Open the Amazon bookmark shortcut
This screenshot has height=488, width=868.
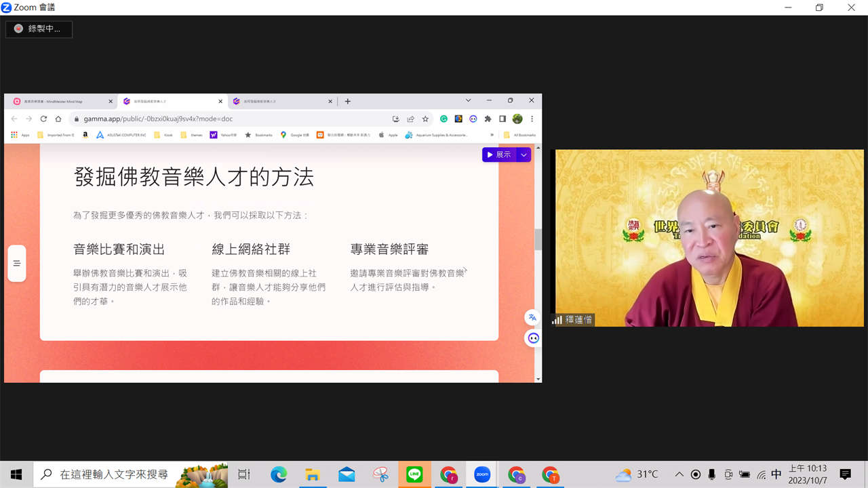(85, 135)
